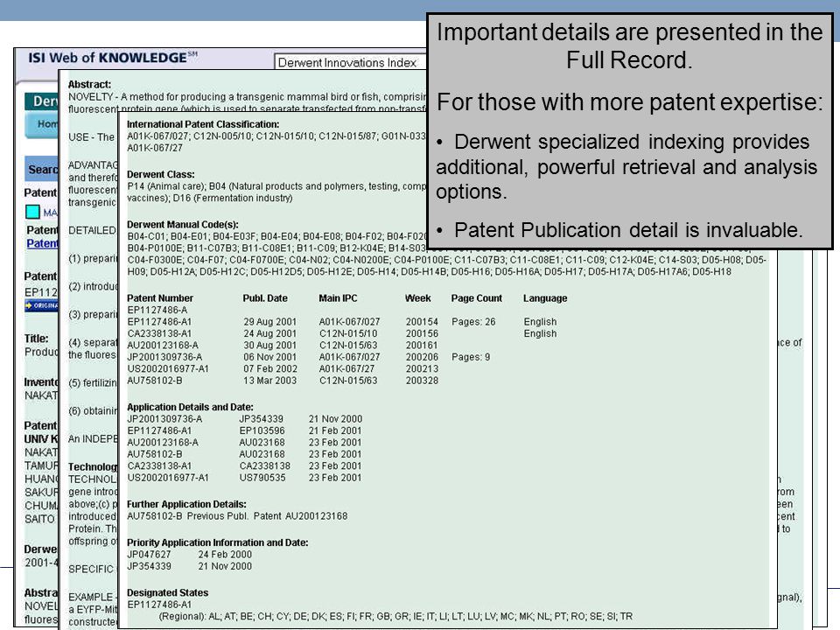840x630 pixels.
Task: Click the regional designated states list
Action: point(395,616)
